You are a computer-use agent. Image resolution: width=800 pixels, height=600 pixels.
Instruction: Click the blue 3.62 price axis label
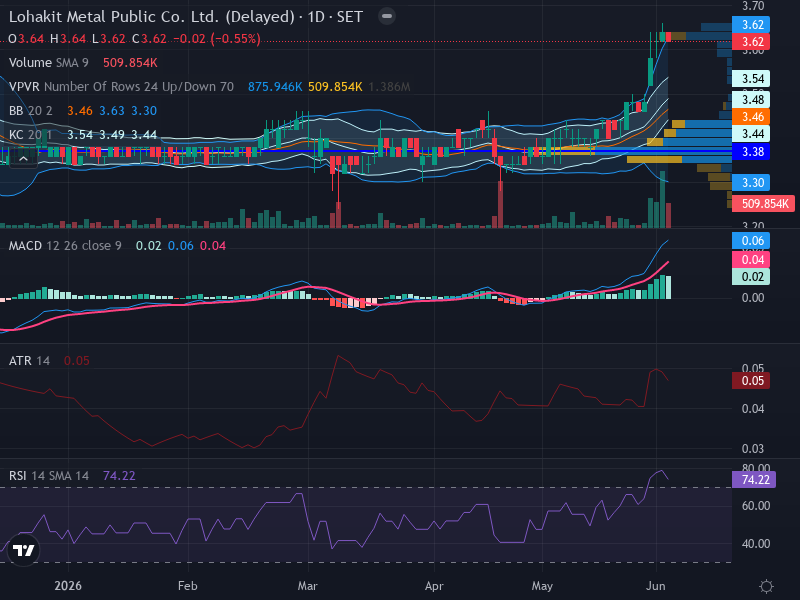tap(751, 24)
